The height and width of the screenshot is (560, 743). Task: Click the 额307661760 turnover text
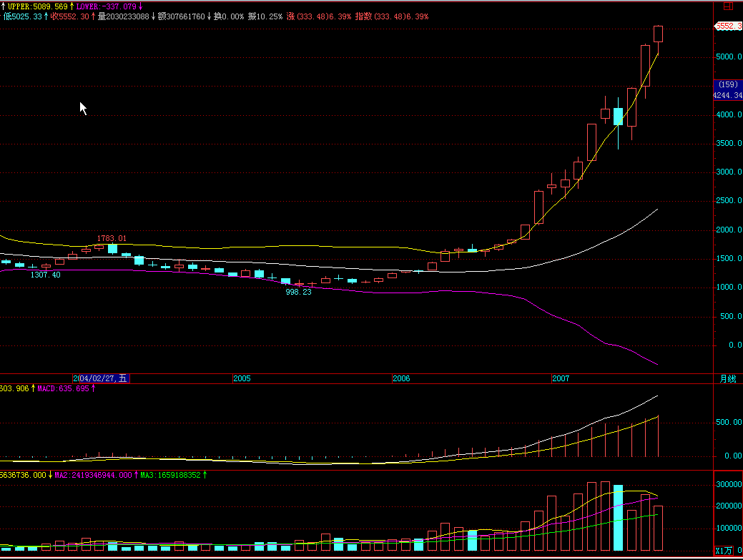tap(181, 16)
